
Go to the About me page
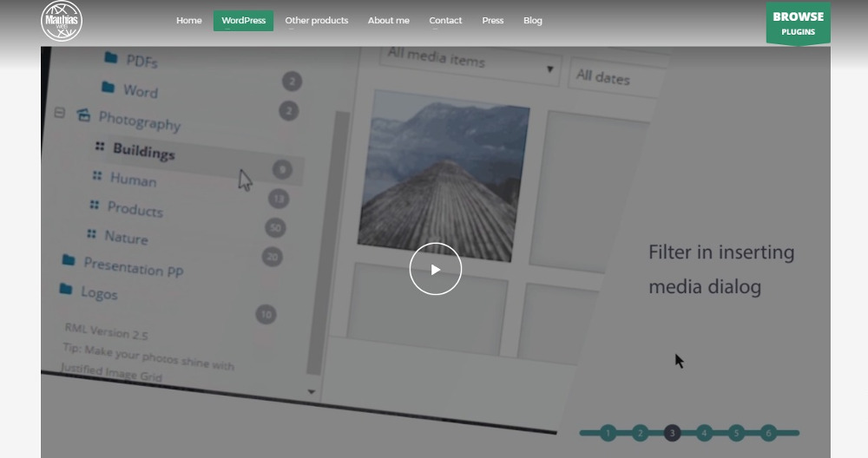(389, 21)
